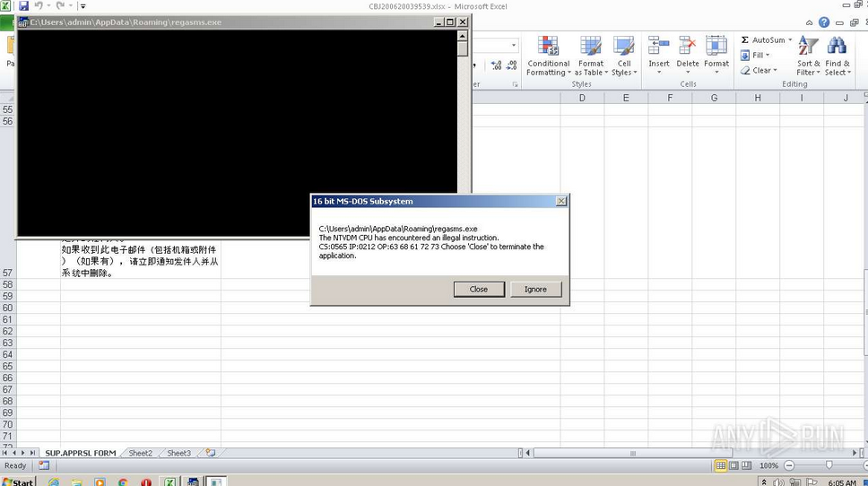The image size is (868, 486).
Task: Switch to Page Layout view
Action: click(x=733, y=465)
